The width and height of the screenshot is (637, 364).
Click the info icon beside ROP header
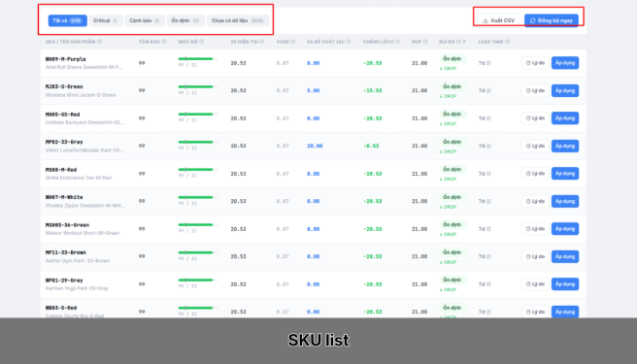tap(425, 42)
